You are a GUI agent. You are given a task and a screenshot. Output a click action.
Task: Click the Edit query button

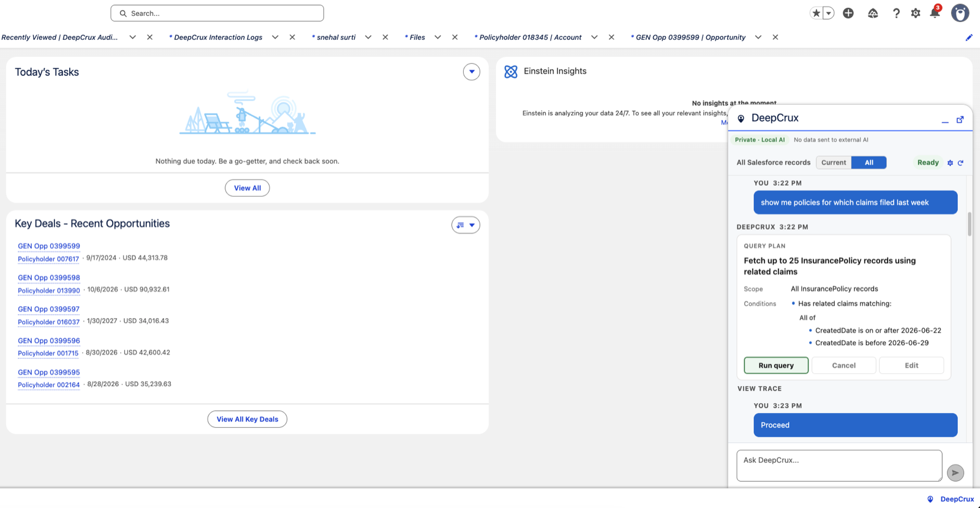(x=911, y=365)
